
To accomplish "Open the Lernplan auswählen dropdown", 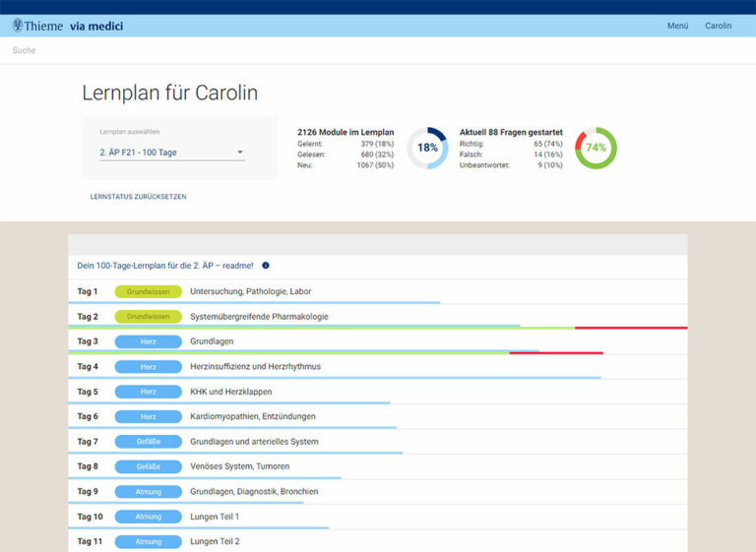I will pos(172,153).
